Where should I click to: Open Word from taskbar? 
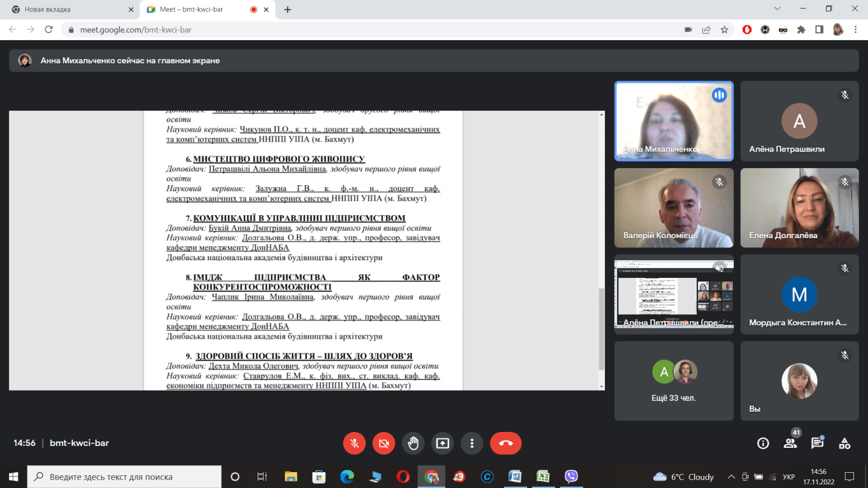515,476
